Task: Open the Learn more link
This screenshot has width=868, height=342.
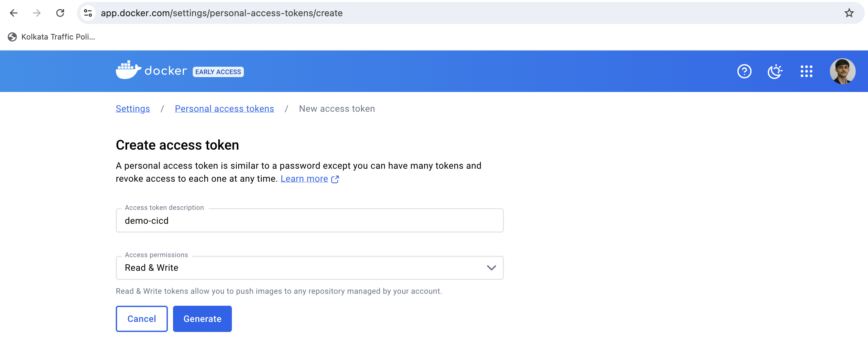Action: [x=304, y=179]
